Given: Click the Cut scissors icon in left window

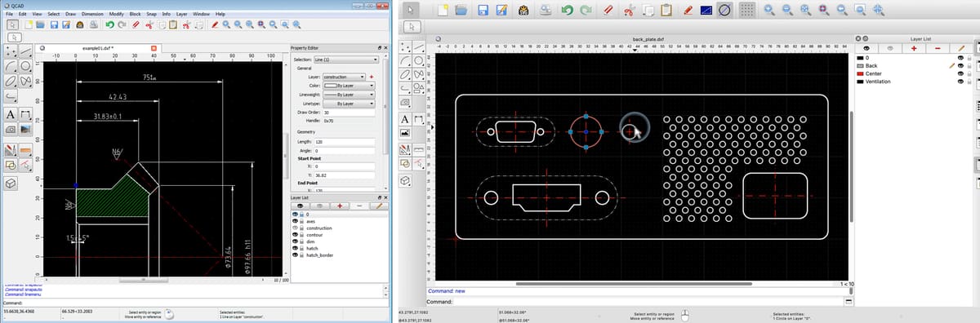Looking at the screenshot, I should (x=150, y=26).
